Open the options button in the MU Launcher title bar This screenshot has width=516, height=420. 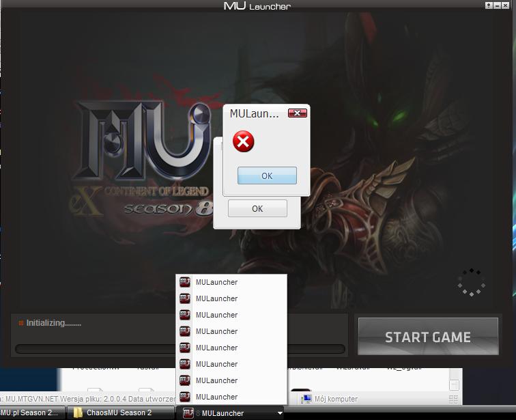point(489,5)
